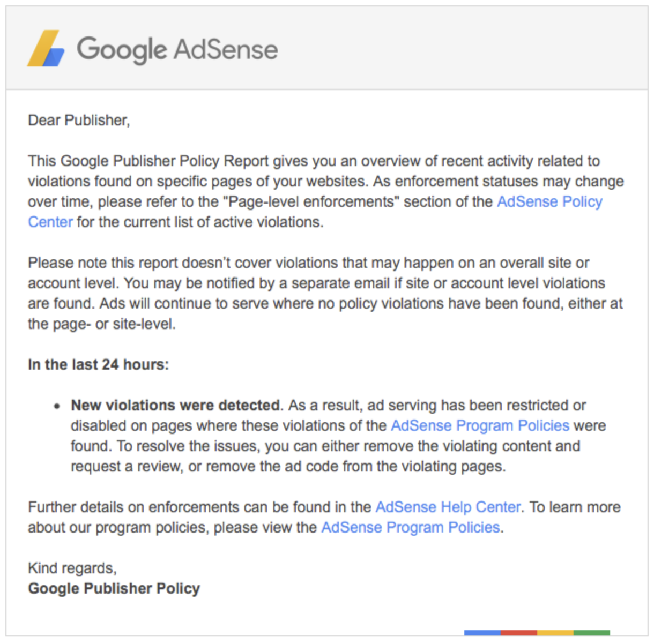Click the bold 'In the last 24 hours:' heading
Screen dimensions: 654x644
click(98, 364)
